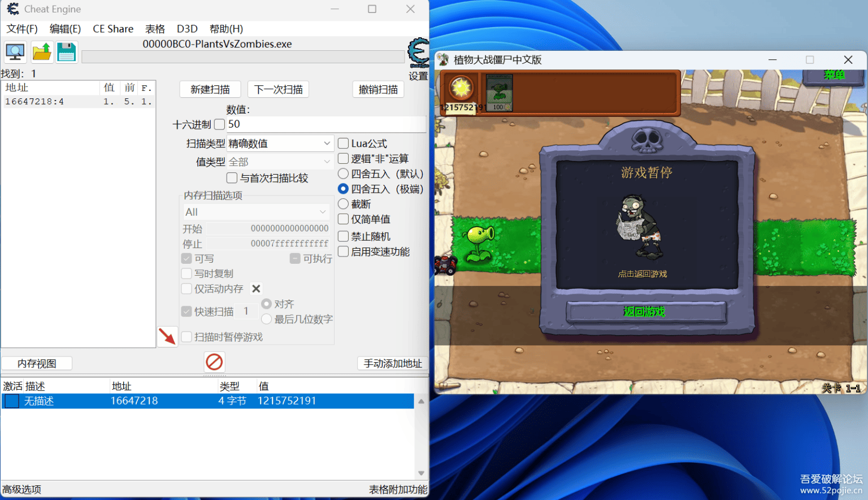The image size is (868, 500).
Task: Click the peashooter plant on the lawn
Action: pyautogui.click(x=480, y=243)
